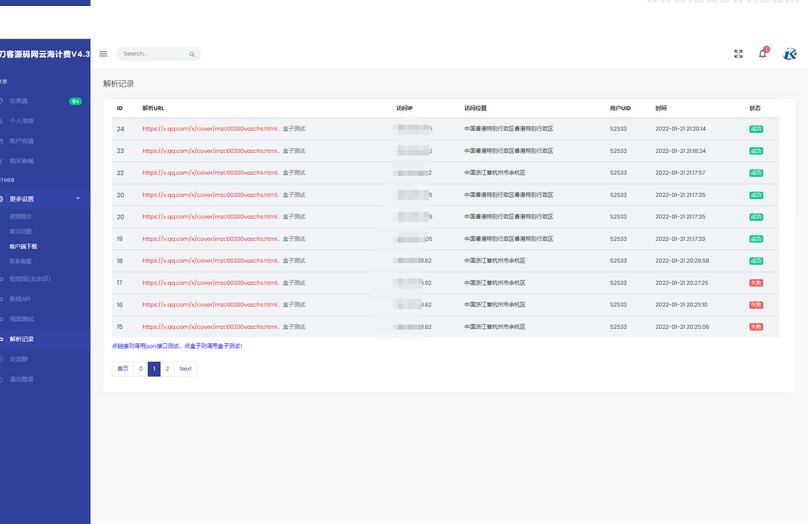Open 账户充值 in the sidebar
Viewport: 808px width, 524px height.
click(x=20, y=141)
